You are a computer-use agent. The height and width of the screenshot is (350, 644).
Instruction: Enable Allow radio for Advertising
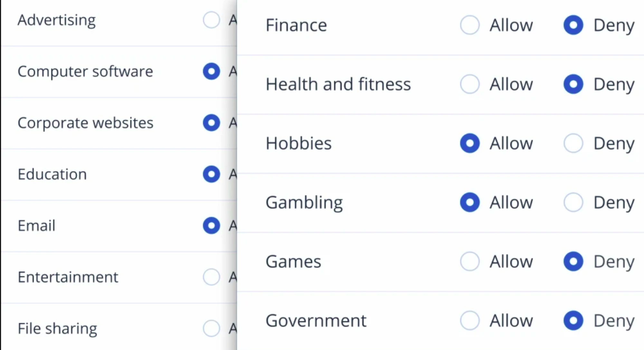point(211,20)
